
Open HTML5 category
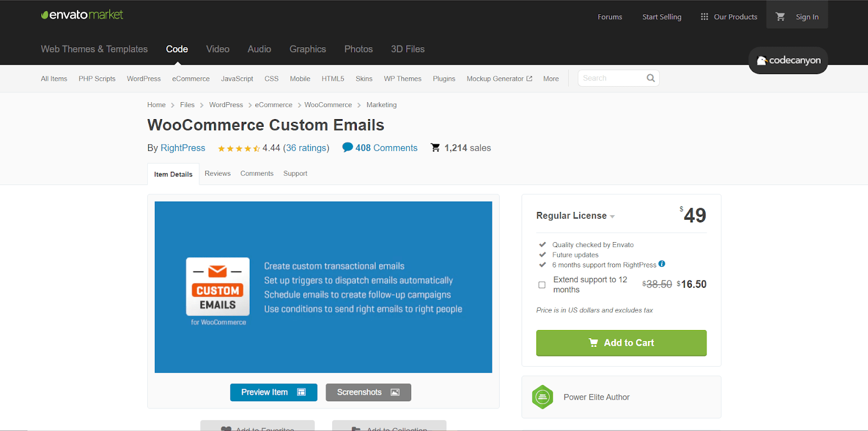point(333,79)
